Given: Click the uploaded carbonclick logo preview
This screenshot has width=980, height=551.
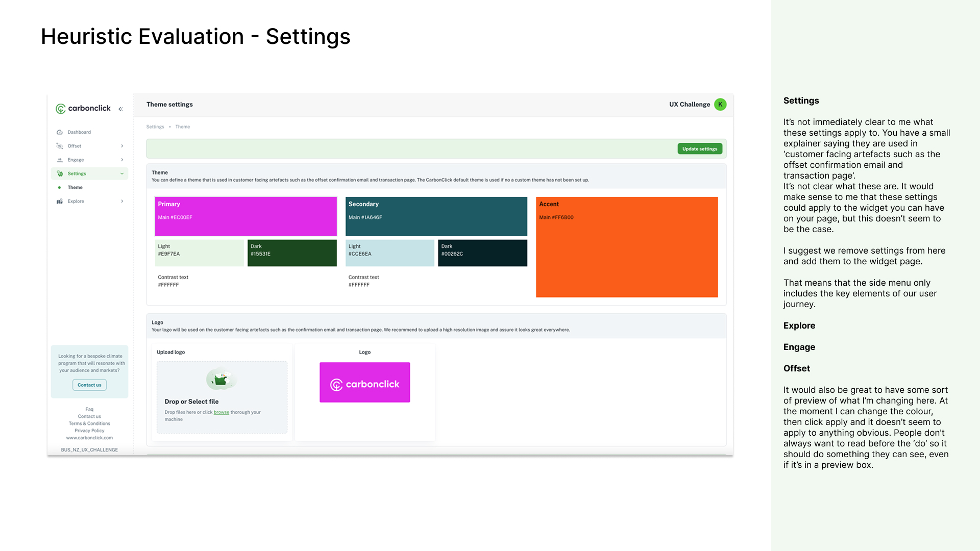Looking at the screenshot, I should 364,383.
